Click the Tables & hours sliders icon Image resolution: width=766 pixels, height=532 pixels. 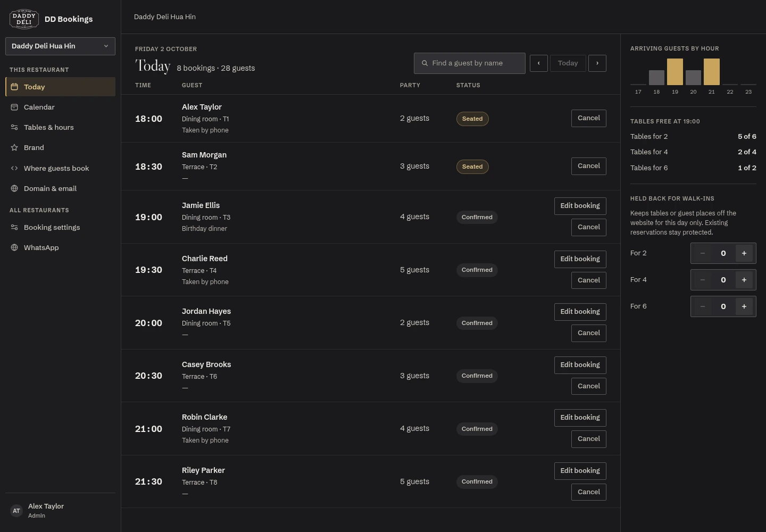point(14,127)
